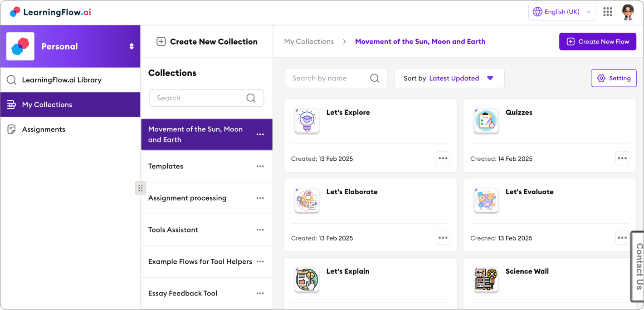Open options menu for Templates collection
Image resolution: width=644 pixels, height=310 pixels.
(260, 166)
